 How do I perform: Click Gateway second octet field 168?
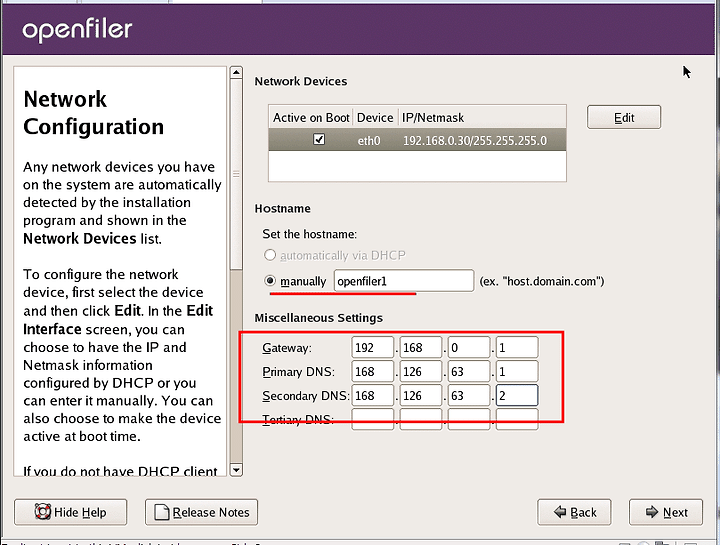click(421, 348)
